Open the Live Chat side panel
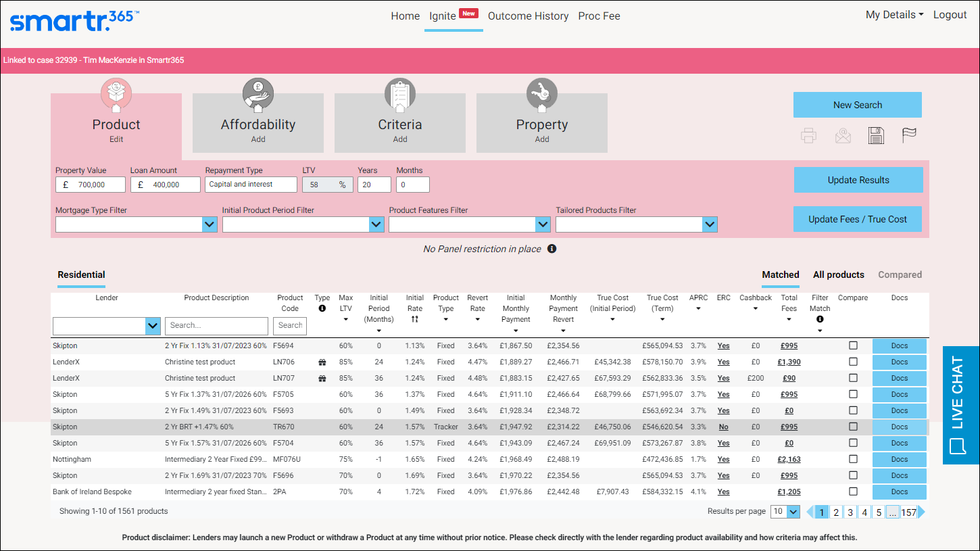980x551 pixels. point(960,405)
